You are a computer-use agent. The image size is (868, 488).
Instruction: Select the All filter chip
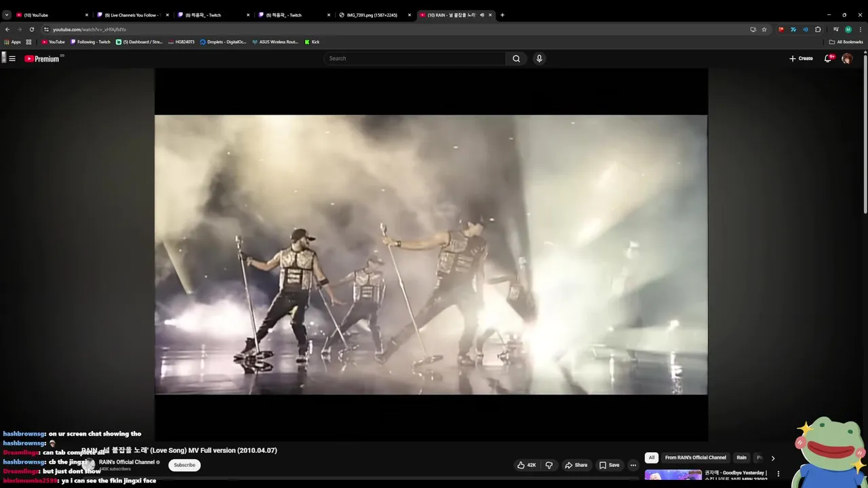point(652,457)
